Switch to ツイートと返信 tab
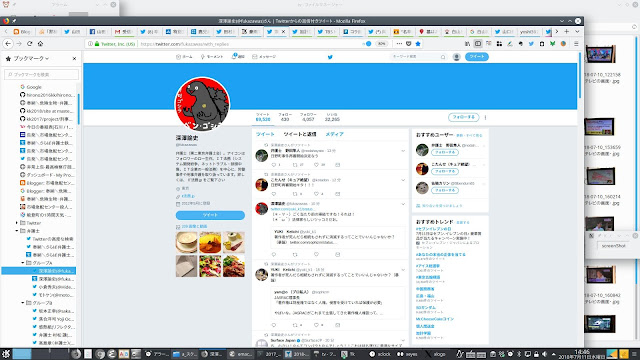 click(300, 134)
